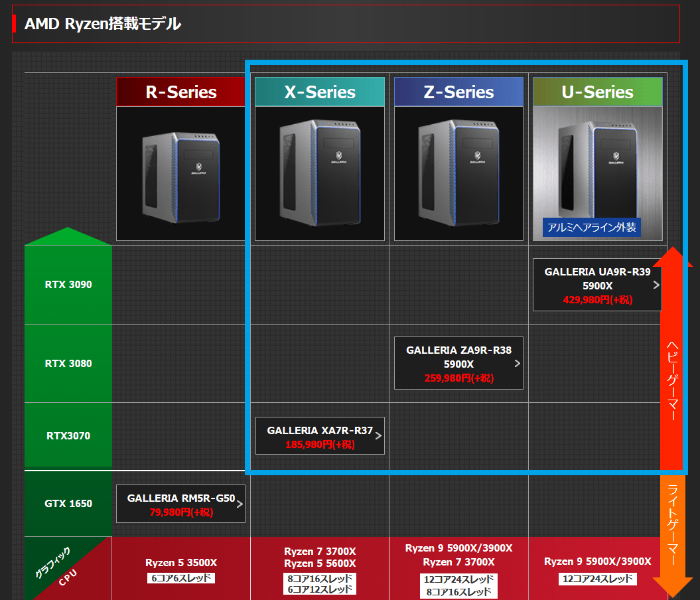The height and width of the screenshot is (600, 700).
Task: Click Ryzen 7 3700X in X-Series column
Action: tap(320, 552)
